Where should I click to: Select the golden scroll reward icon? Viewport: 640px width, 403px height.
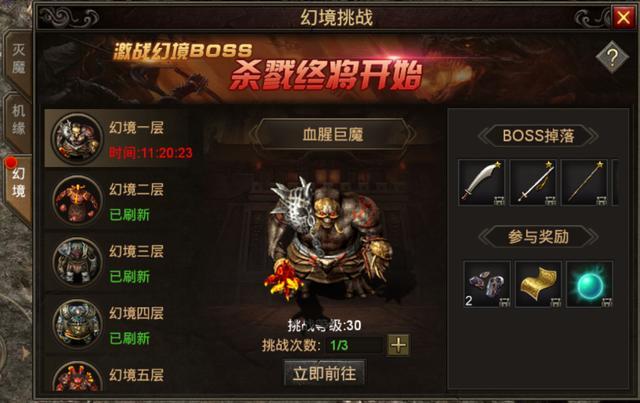tap(538, 284)
